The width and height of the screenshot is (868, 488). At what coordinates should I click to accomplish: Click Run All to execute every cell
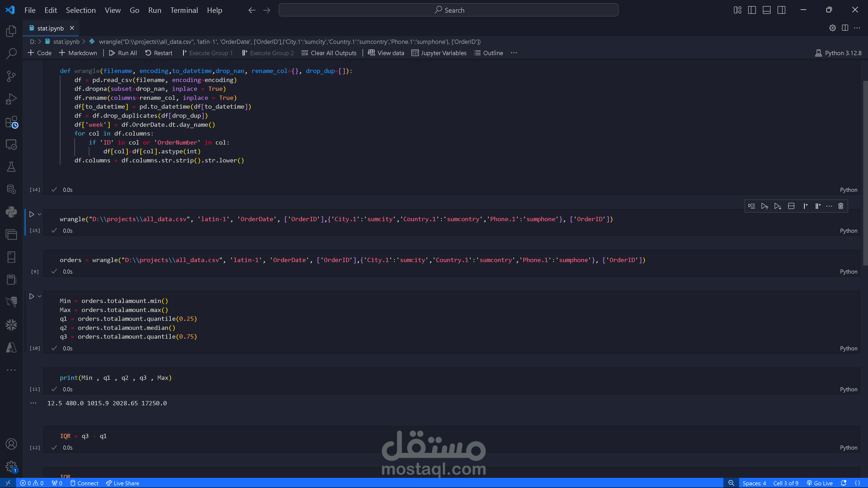tap(123, 53)
